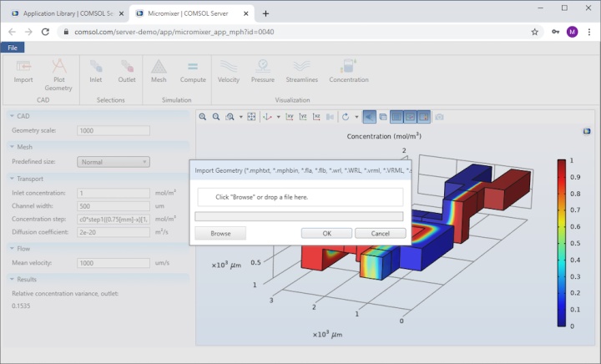Close the Micromixer tab
The image size is (601, 364).
246,13
